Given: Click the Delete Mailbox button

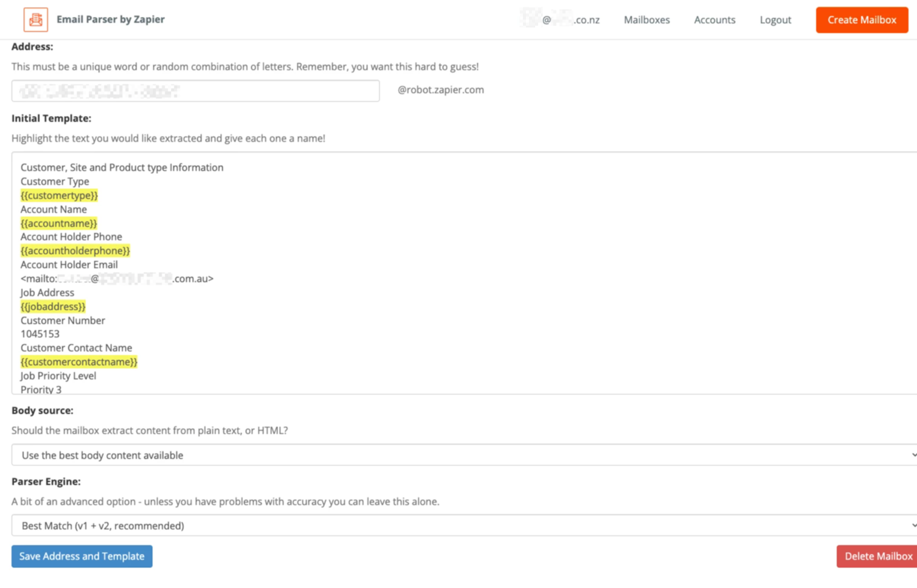Looking at the screenshot, I should [877, 556].
